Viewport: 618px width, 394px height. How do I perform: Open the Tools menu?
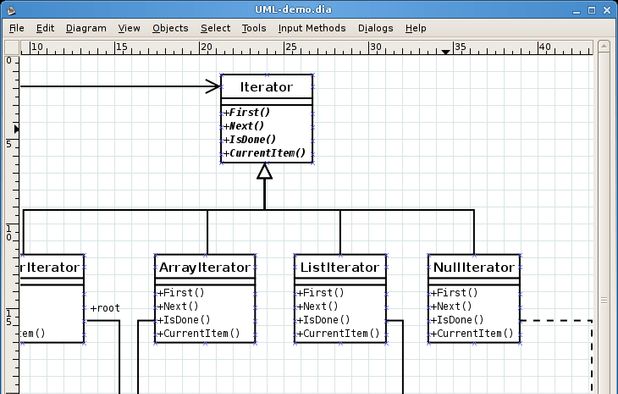coord(254,28)
